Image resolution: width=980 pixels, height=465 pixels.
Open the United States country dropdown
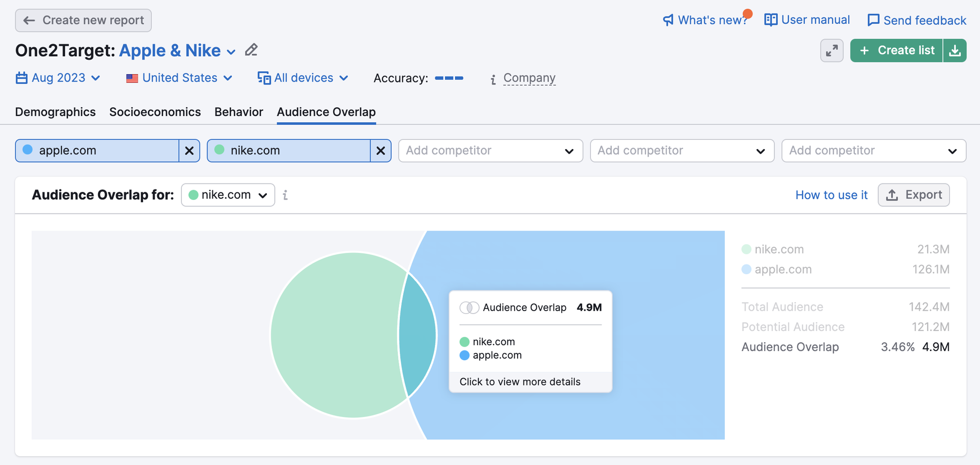coord(180,78)
